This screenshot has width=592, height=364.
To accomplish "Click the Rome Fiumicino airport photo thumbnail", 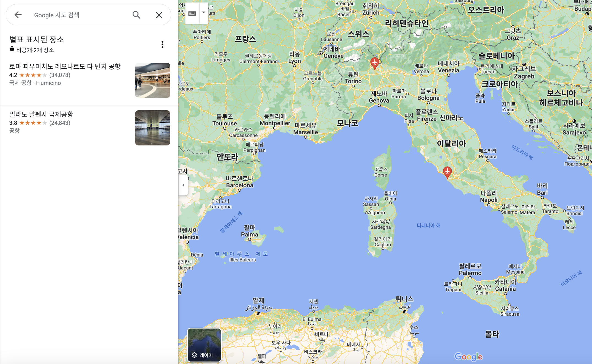I will point(152,80).
